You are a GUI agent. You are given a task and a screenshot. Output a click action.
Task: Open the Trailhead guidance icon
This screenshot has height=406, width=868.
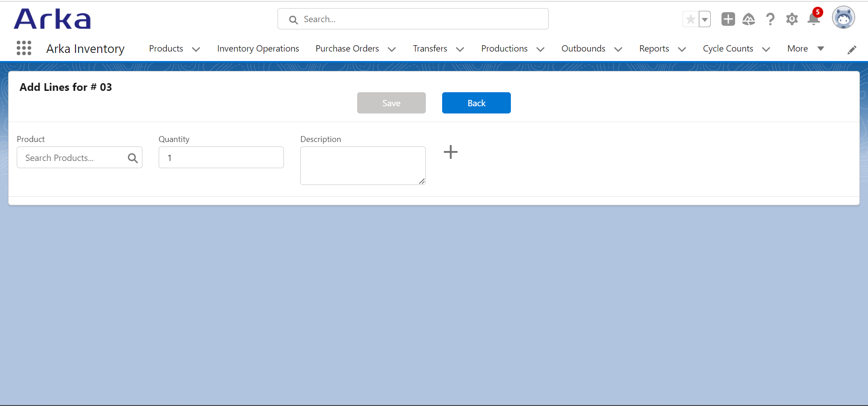coord(749,19)
